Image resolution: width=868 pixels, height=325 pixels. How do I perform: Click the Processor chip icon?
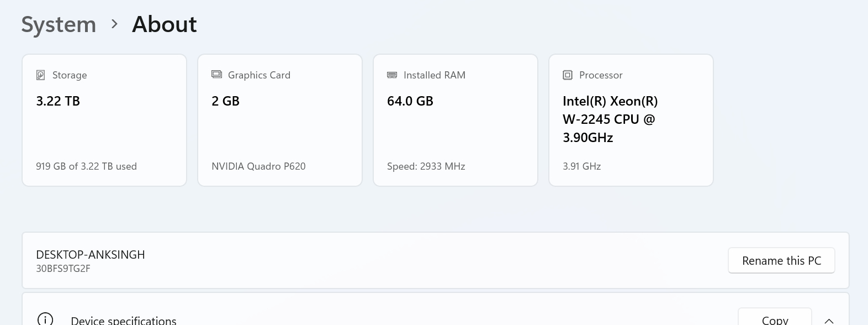[x=568, y=75]
